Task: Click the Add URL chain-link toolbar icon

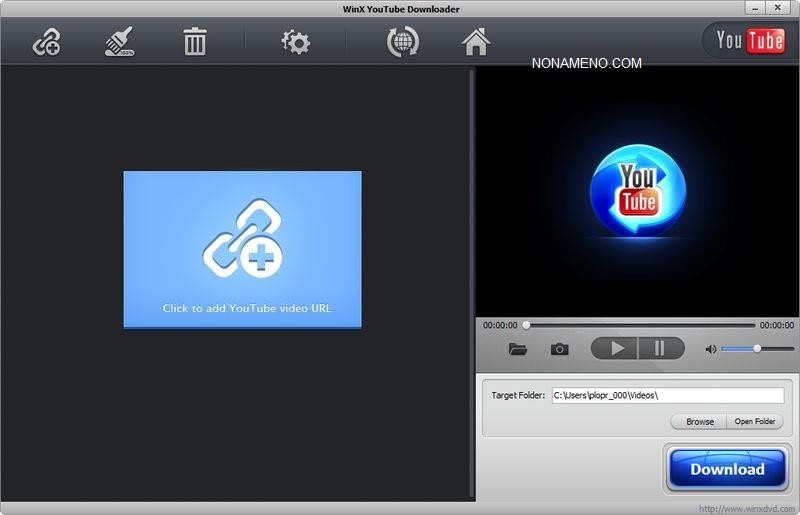Action: (x=47, y=43)
